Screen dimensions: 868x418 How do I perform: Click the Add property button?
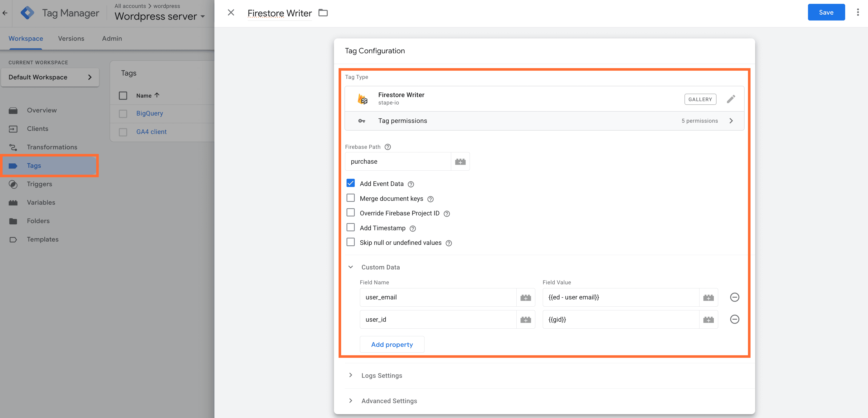pos(391,344)
